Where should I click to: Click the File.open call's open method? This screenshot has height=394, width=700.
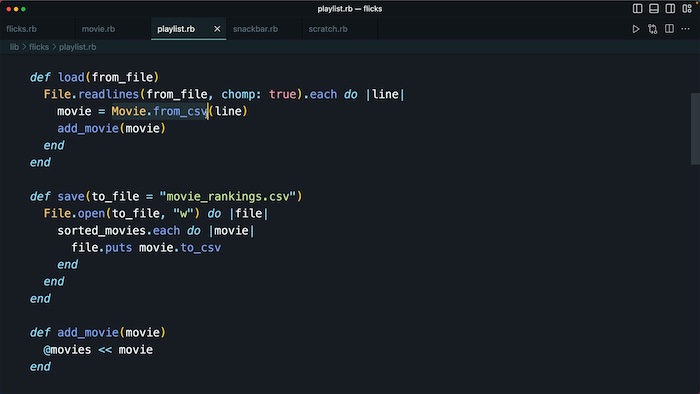(x=92, y=213)
